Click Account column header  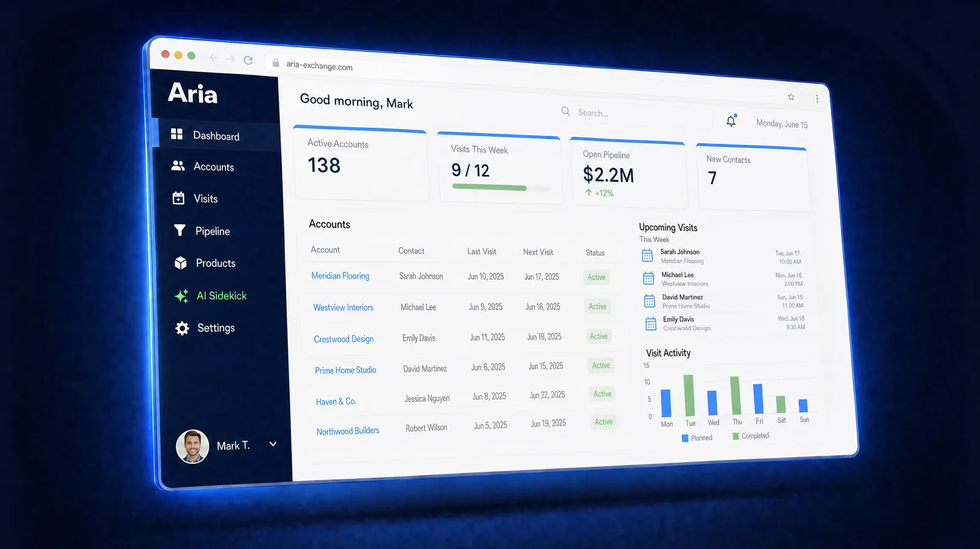coord(325,250)
